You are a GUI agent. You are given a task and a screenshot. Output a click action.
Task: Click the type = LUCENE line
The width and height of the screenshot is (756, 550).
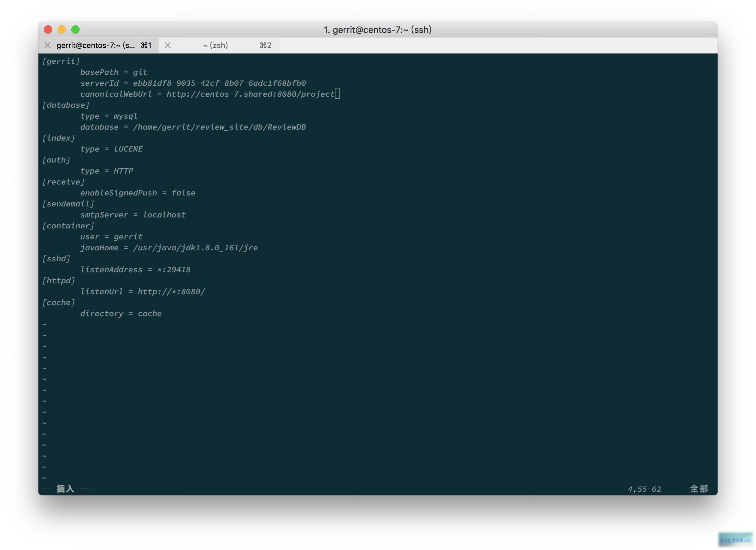(x=111, y=149)
